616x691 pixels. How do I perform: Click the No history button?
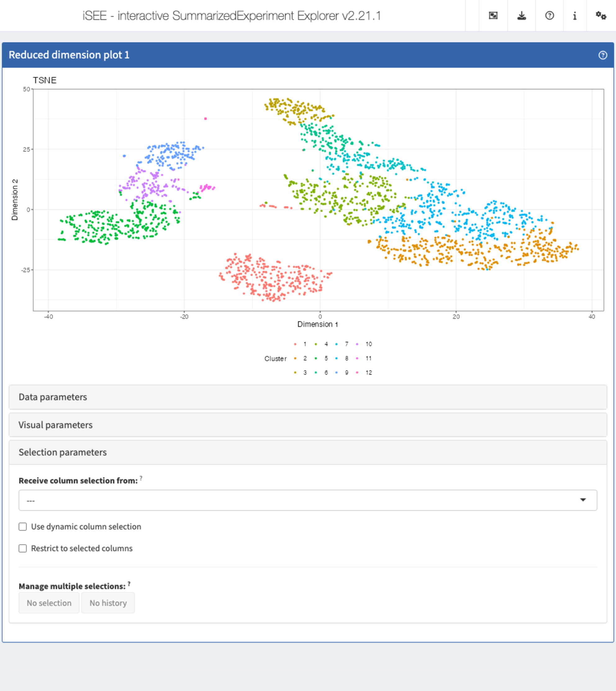108,603
